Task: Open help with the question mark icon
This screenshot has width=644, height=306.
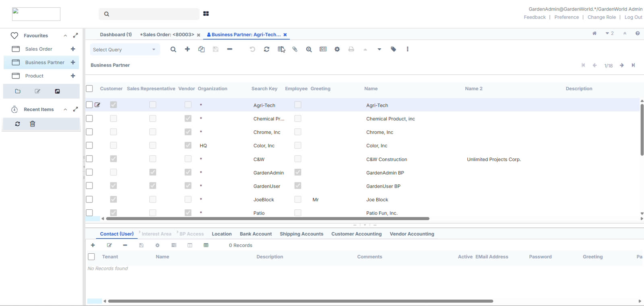Action: click(638, 33)
